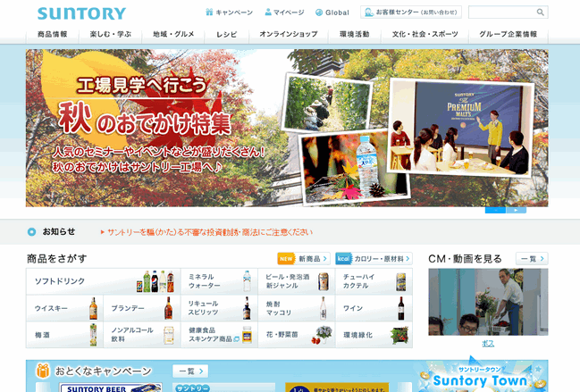Open CM・動画 一覧 button
Screen dimensions: 580x392
pyautogui.click(x=532, y=259)
